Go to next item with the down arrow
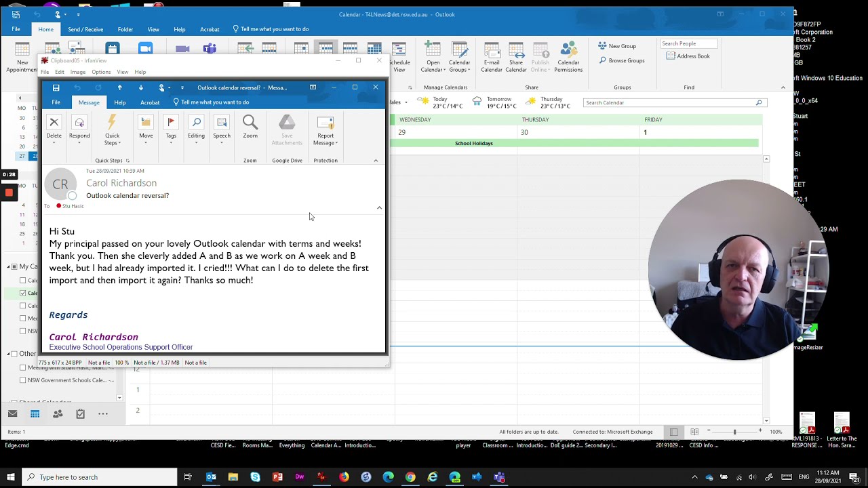Viewport: 868px width, 488px height. point(140,87)
